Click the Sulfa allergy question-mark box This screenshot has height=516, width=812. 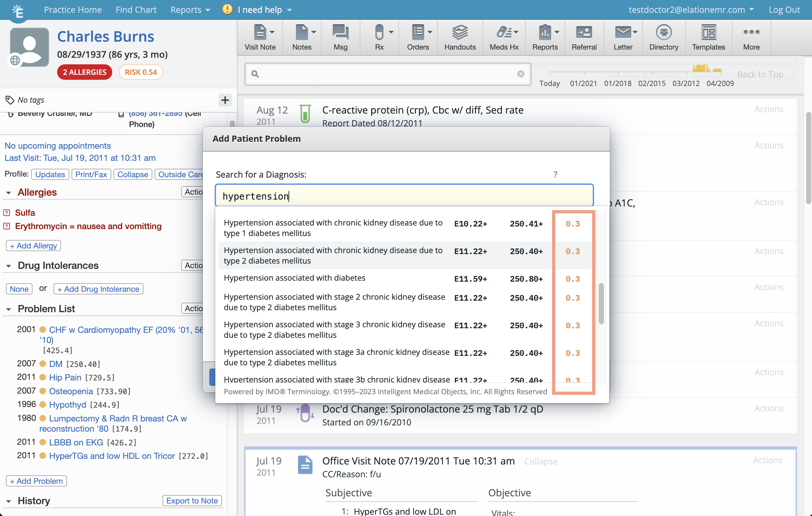(7, 213)
